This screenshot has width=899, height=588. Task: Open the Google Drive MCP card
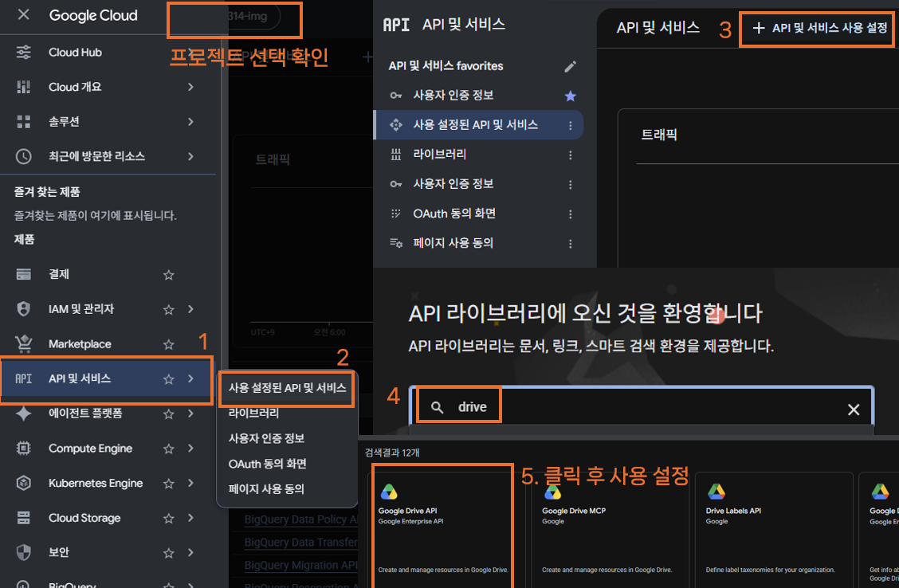click(609, 530)
